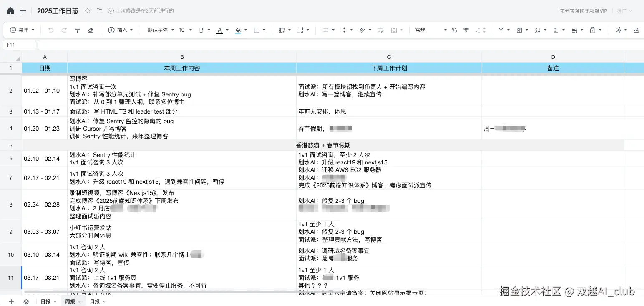
Task: Click the 下周工作计划 header cell
Action: pos(389,68)
